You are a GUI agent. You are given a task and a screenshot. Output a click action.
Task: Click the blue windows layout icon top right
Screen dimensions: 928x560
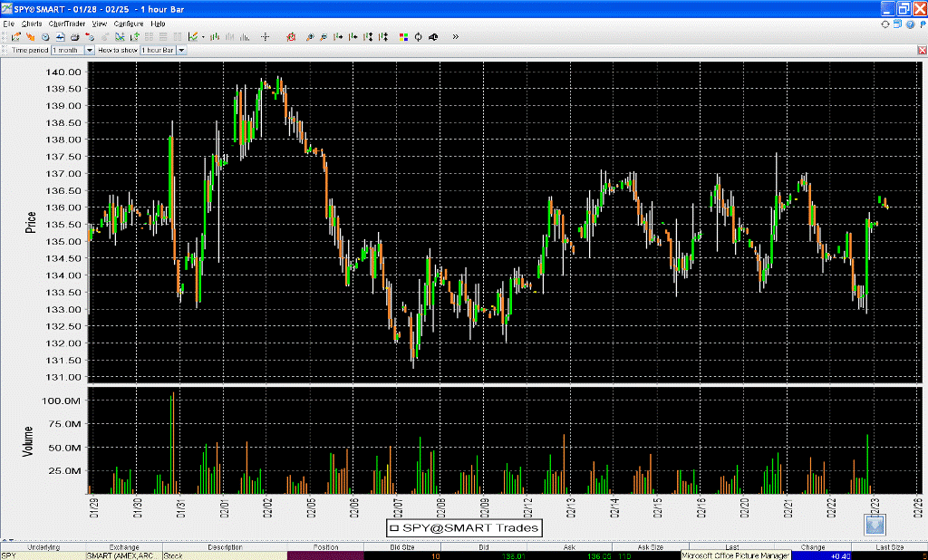[x=898, y=24]
